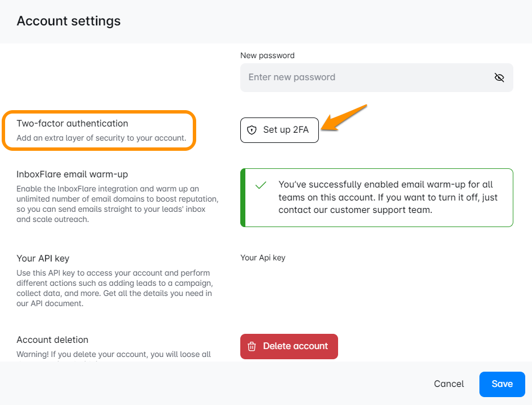Screen dimensions: 532x405
Task: Cancel the account settings changes
Action: [449, 384]
